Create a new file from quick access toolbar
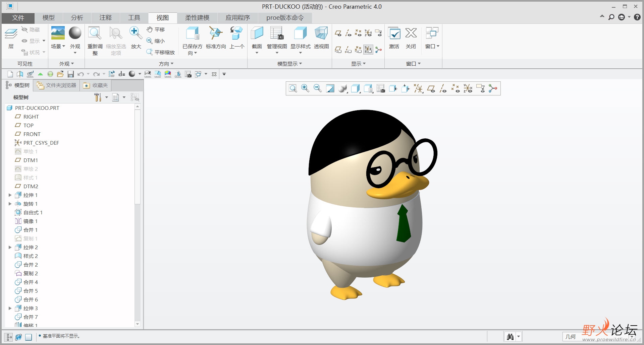This screenshot has height=345, width=644. point(10,74)
